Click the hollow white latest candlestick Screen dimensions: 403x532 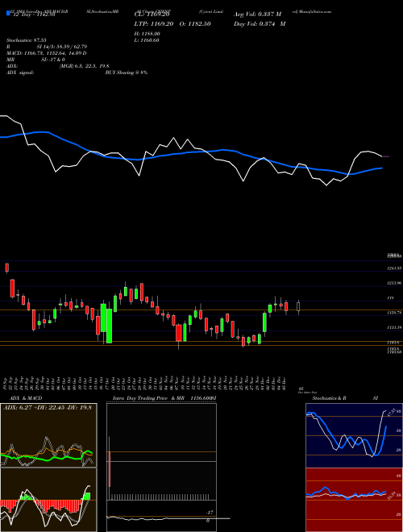[x=298, y=307]
